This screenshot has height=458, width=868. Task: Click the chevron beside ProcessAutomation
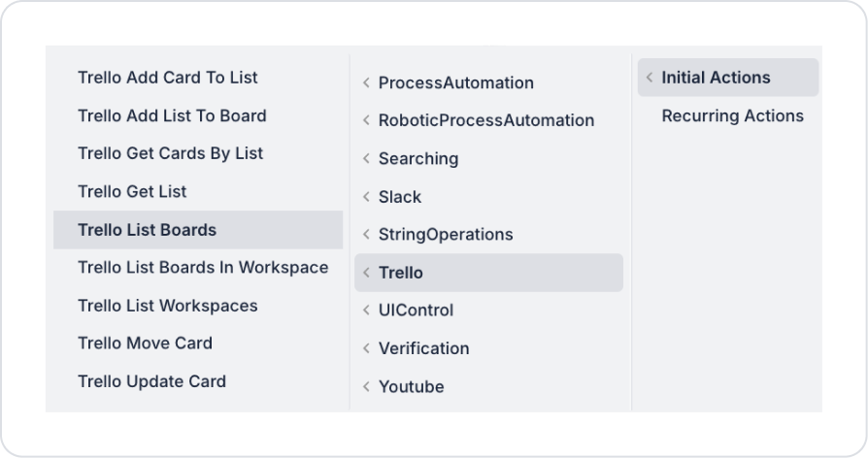pos(366,83)
